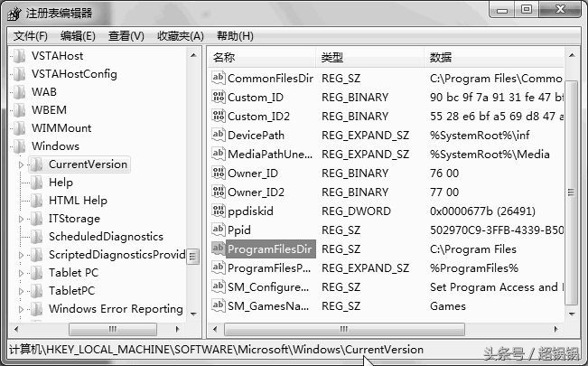Viewport: 588px width, 366px height.
Task: Click the values pane vertical scrollbar thumb
Action: (572, 192)
